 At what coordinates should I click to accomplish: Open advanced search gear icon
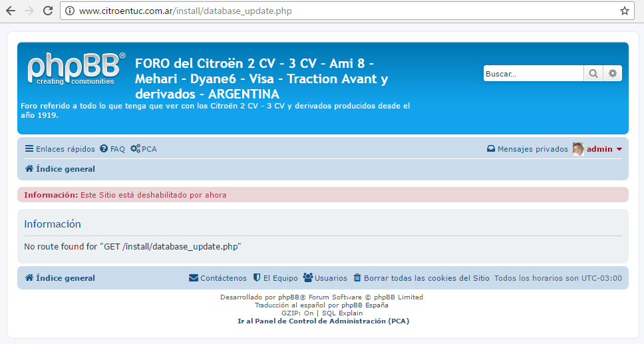tap(613, 74)
